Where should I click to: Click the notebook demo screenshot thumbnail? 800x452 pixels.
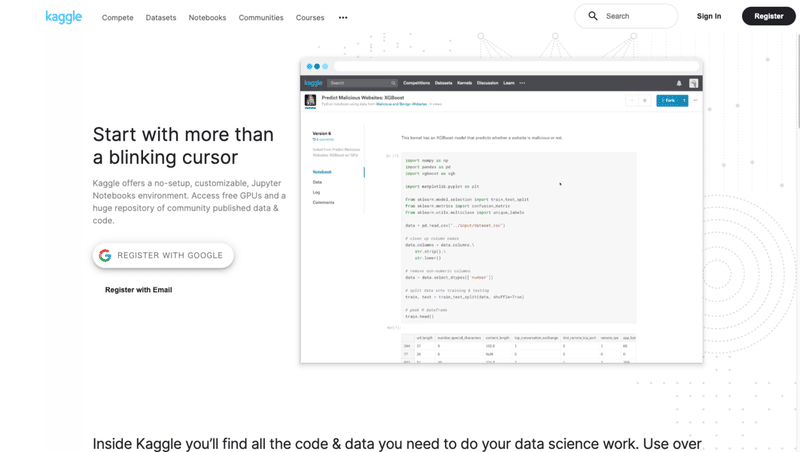pos(501,210)
